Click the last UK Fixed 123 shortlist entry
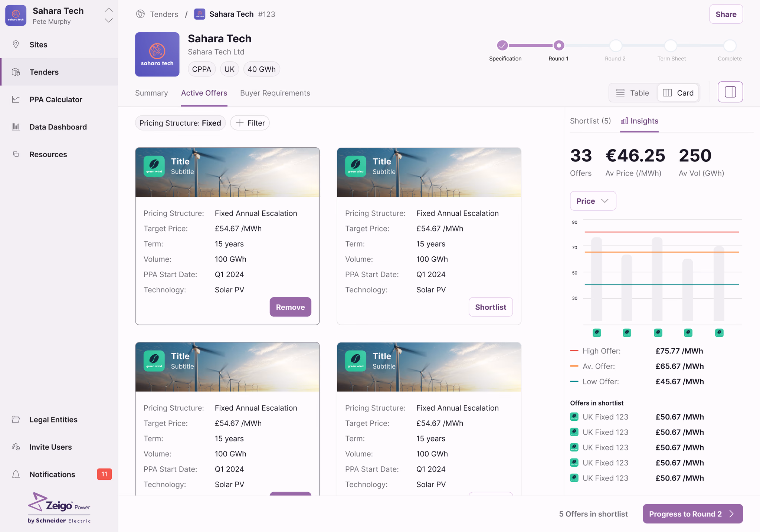Screen dimensions: 760x532 click(637, 478)
